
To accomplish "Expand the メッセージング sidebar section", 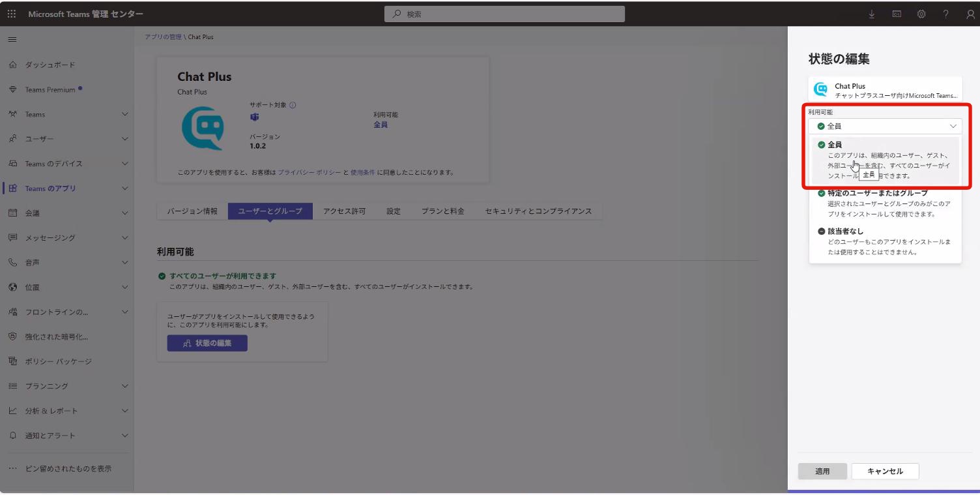I will click(125, 237).
